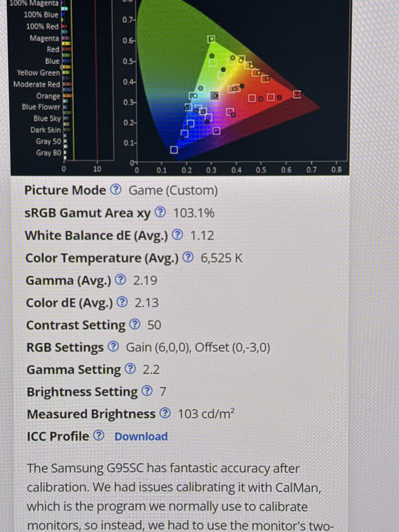Image resolution: width=399 pixels, height=532 pixels.
Task: Open the Gamma Setting help icon
Action: [x=131, y=369]
